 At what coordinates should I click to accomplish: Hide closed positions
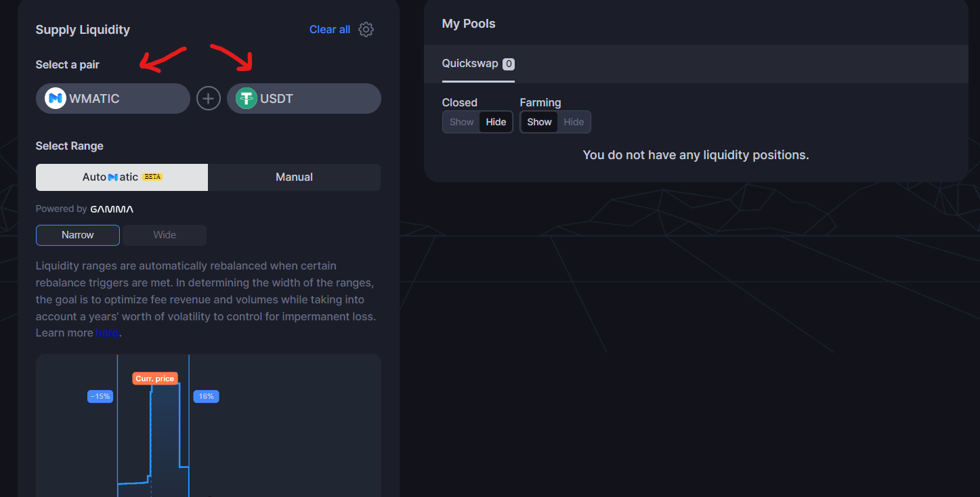coord(496,122)
